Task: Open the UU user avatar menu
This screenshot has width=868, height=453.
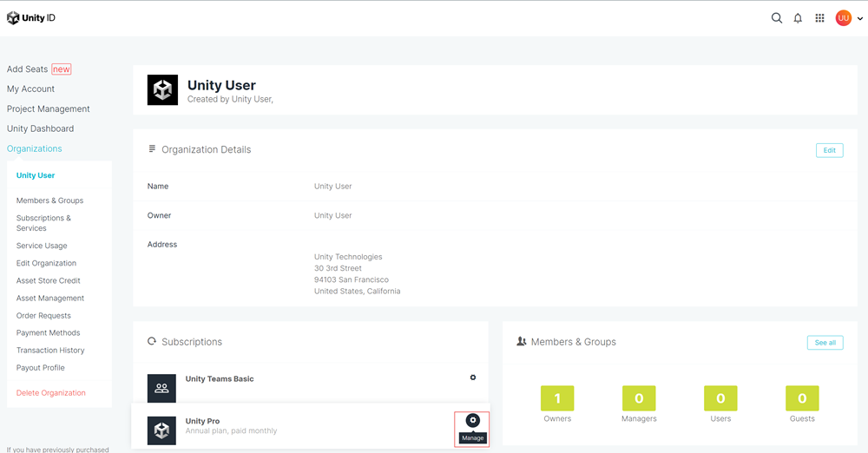Action: tap(843, 18)
